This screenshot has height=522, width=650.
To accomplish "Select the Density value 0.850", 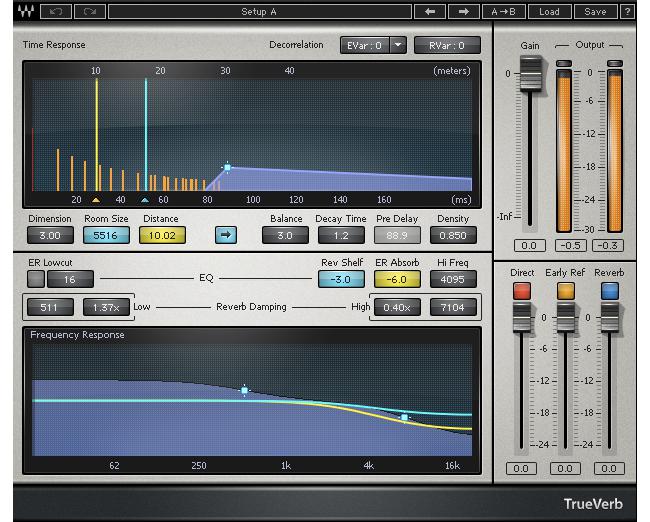I will point(453,236).
